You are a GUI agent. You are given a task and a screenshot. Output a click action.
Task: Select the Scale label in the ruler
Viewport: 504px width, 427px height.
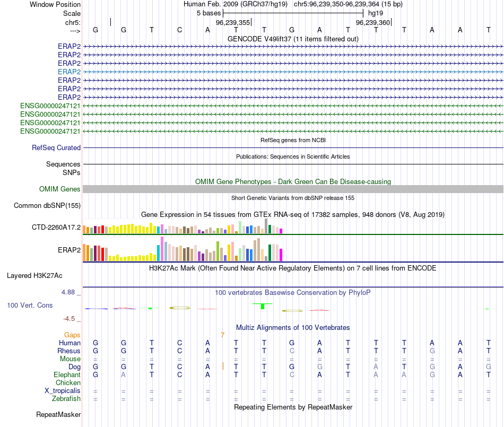tap(72, 13)
